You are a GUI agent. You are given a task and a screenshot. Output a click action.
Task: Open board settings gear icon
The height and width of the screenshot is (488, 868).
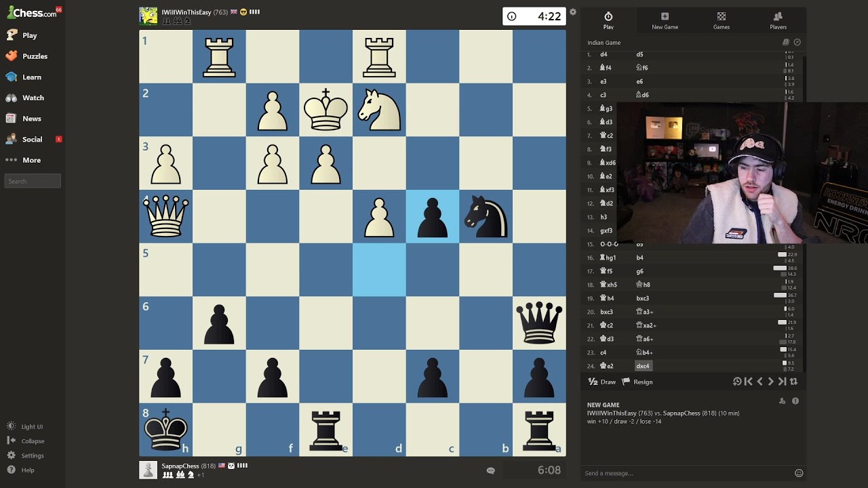573,12
